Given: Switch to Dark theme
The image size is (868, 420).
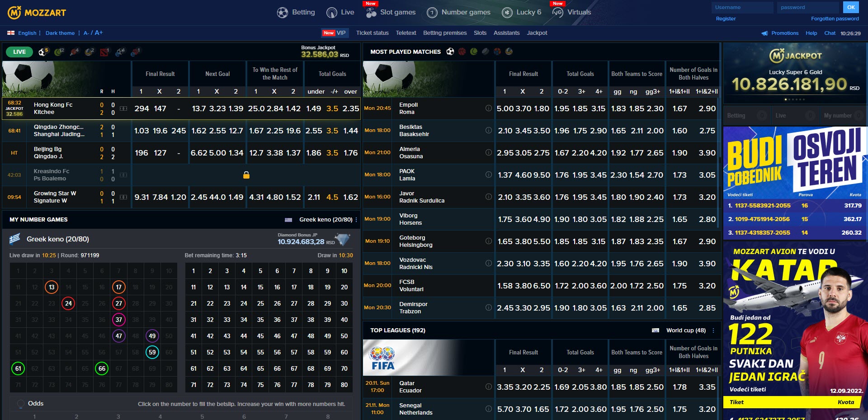Looking at the screenshot, I should pos(60,33).
